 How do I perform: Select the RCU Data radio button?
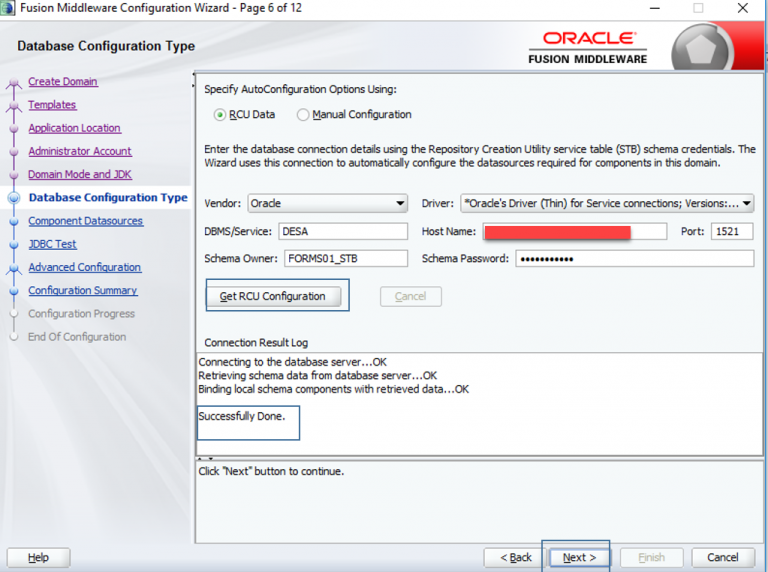click(x=220, y=115)
